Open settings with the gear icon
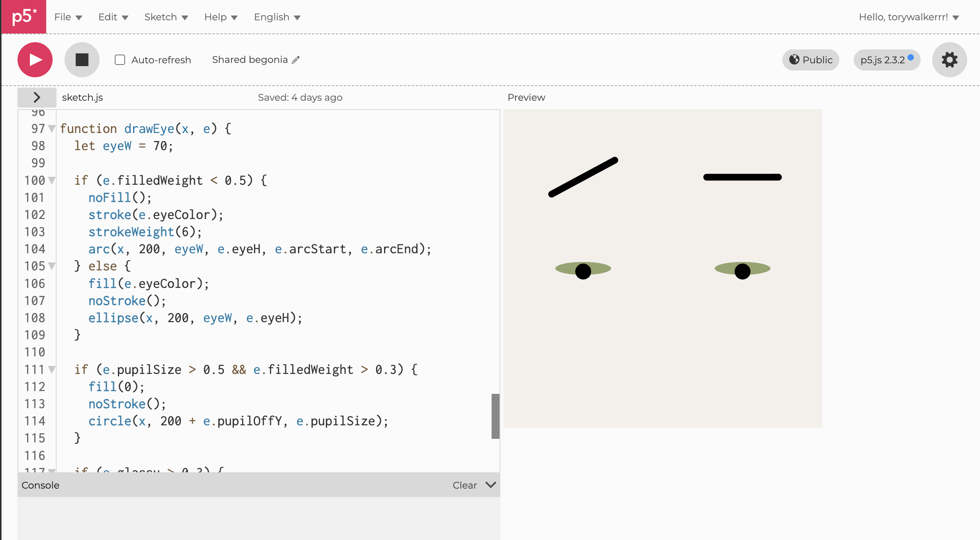The width and height of the screenshot is (980, 540). tap(950, 60)
